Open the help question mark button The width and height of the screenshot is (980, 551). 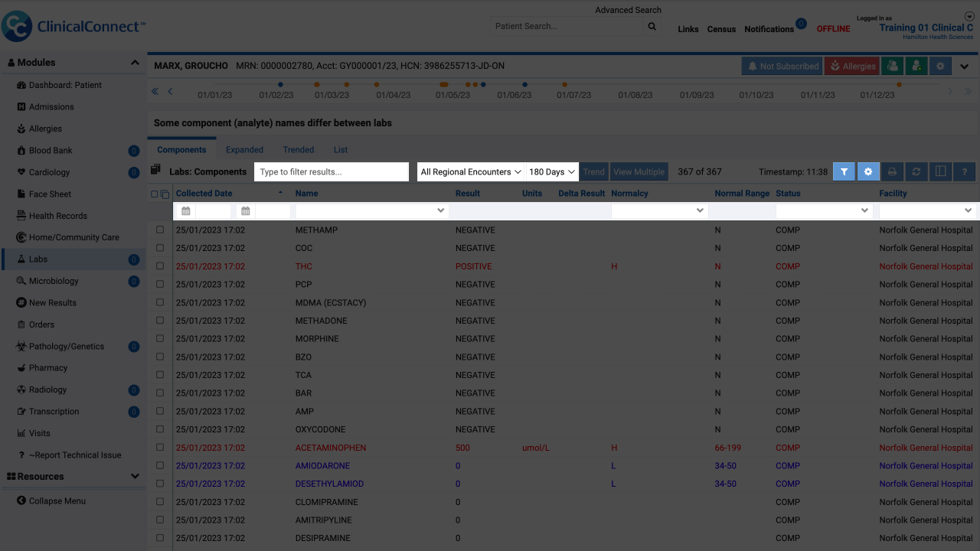coord(965,172)
